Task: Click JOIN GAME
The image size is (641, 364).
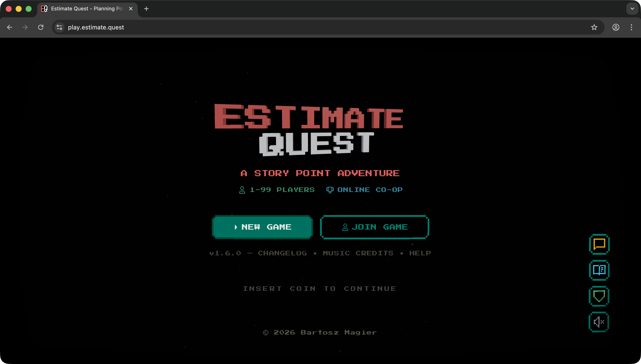Action: (374, 227)
